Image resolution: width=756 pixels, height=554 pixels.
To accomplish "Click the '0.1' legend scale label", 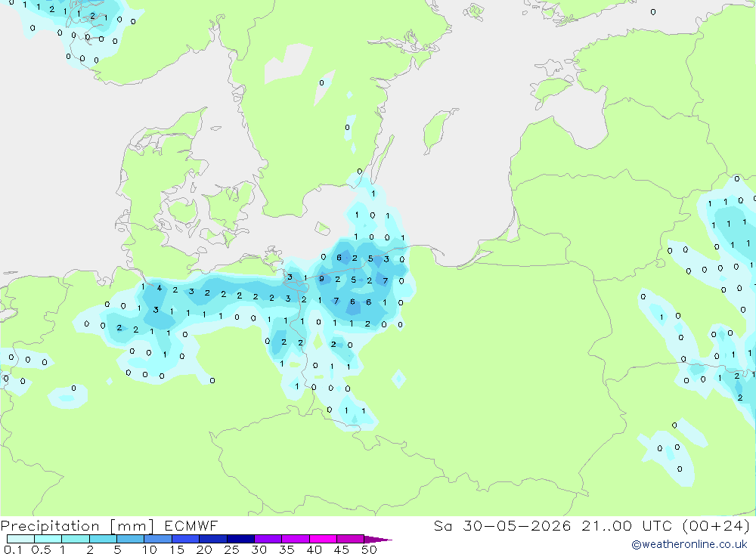I will (x=13, y=549).
